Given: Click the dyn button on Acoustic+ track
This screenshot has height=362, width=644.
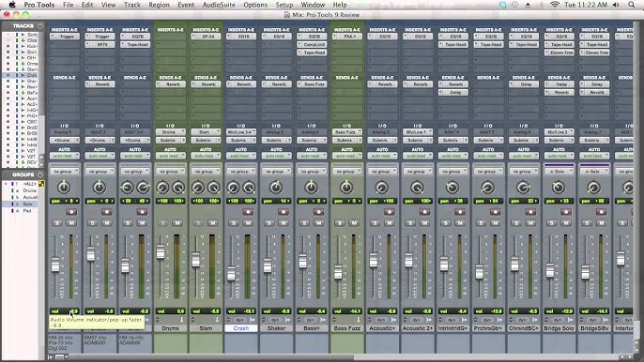Looking at the screenshot, I should click(381, 320).
